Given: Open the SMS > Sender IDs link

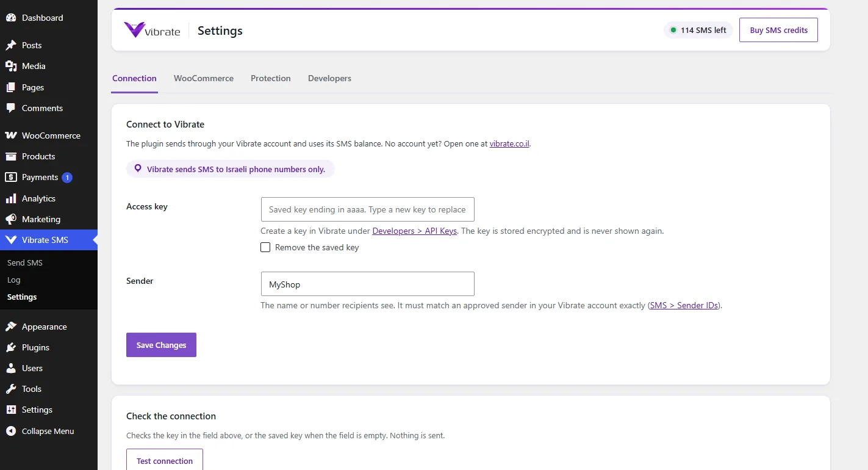Looking at the screenshot, I should 684,305.
